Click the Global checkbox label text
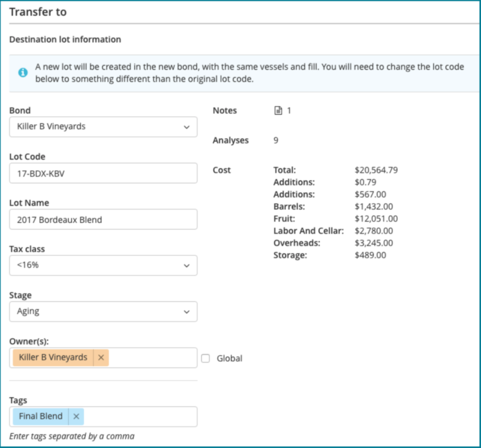Screen dimensions: 481x448 [229, 359]
